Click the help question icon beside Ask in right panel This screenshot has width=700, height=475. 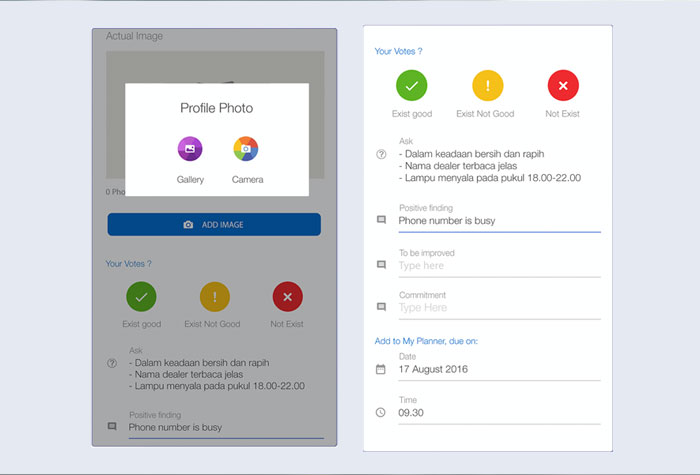(381, 155)
